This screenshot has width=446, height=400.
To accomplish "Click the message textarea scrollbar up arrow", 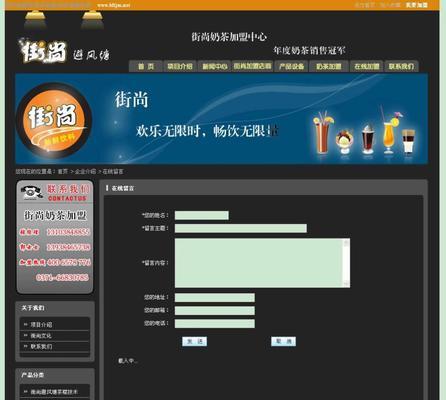I will coord(346,243).
